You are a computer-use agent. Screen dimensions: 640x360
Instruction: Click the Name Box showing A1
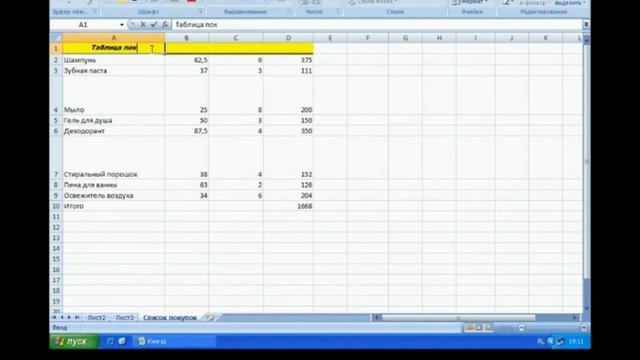point(84,25)
